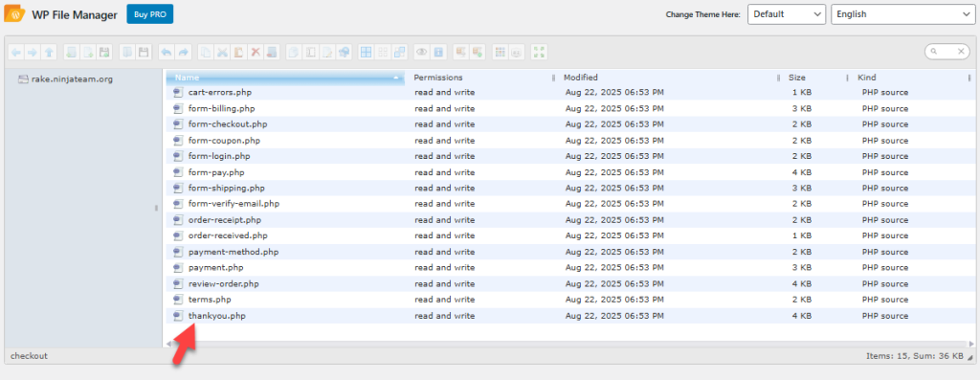
Task: Create a new file
Action: click(88, 52)
